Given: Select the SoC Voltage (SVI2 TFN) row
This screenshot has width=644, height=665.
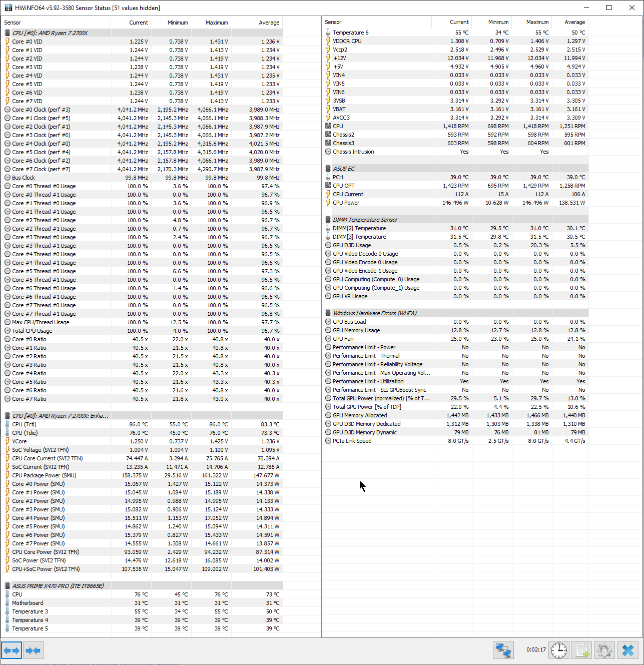Looking at the screenshot, I should (x=142, y=450).
